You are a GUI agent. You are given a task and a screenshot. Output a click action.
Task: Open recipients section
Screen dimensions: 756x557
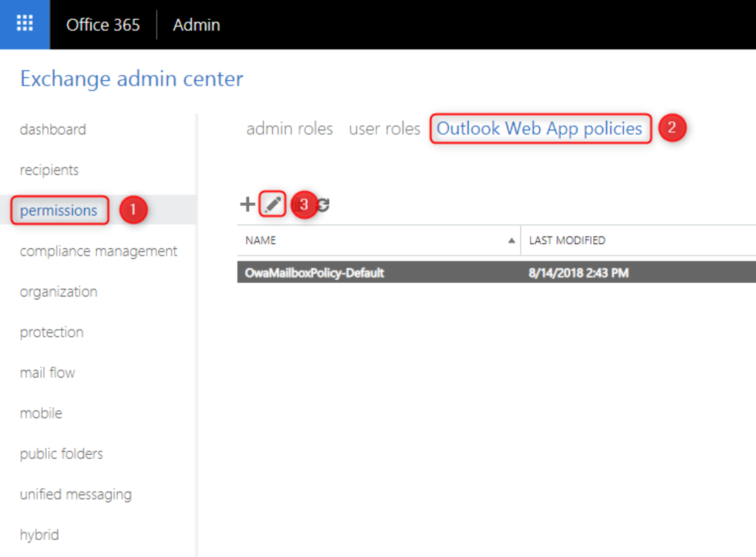point(49,170)
